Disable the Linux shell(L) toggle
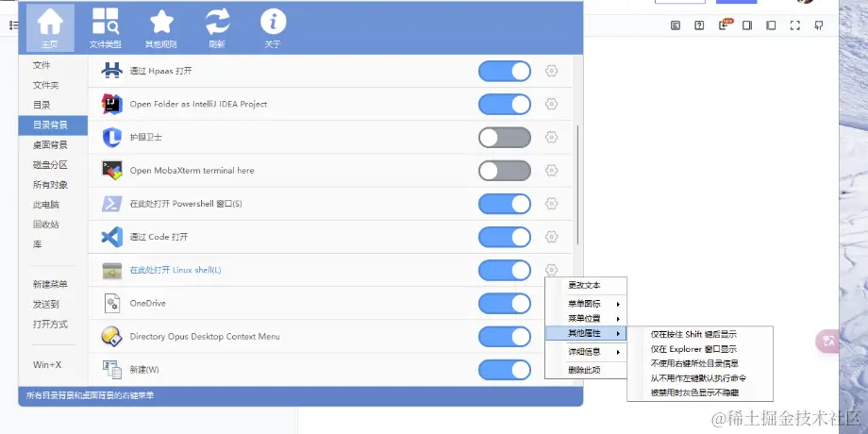This screenshot has height=434, width=868. coord(505,270)
